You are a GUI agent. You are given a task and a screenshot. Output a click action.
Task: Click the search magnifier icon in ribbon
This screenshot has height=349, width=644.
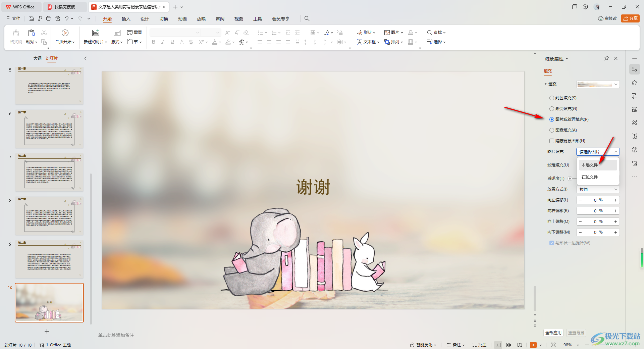(307, 19)
